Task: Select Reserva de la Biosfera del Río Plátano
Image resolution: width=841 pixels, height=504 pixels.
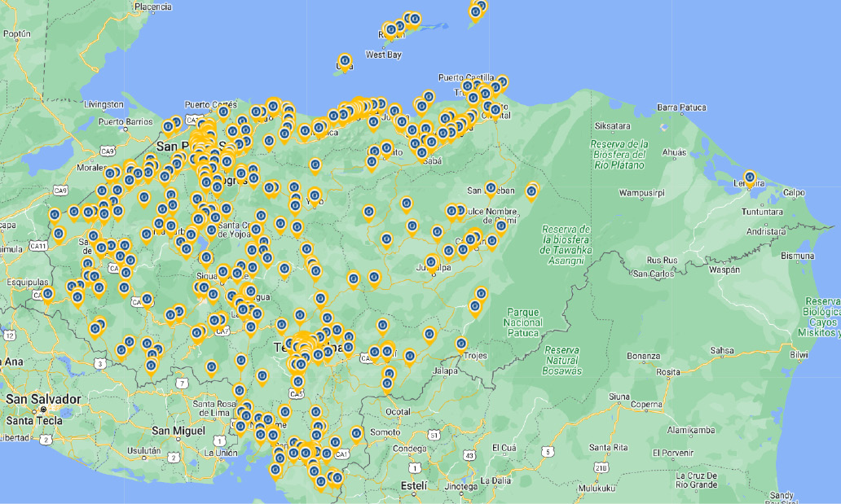Action: 619,154
